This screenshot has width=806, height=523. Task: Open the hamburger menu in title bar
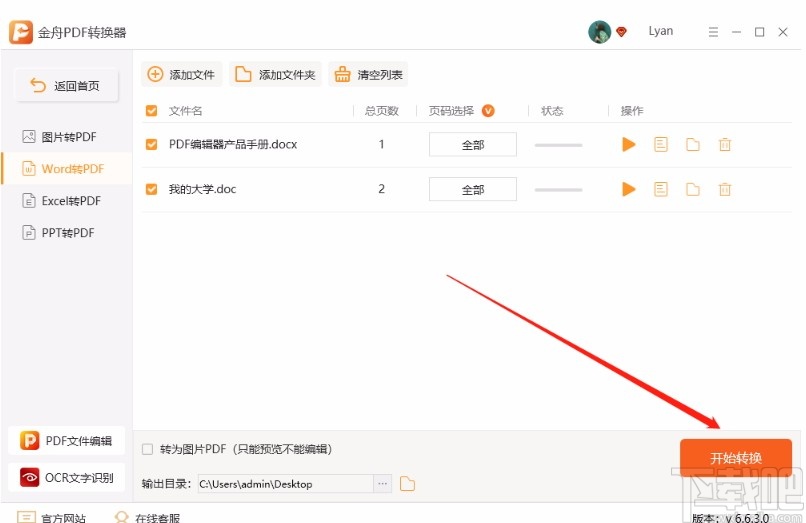[x=713, y=32]
